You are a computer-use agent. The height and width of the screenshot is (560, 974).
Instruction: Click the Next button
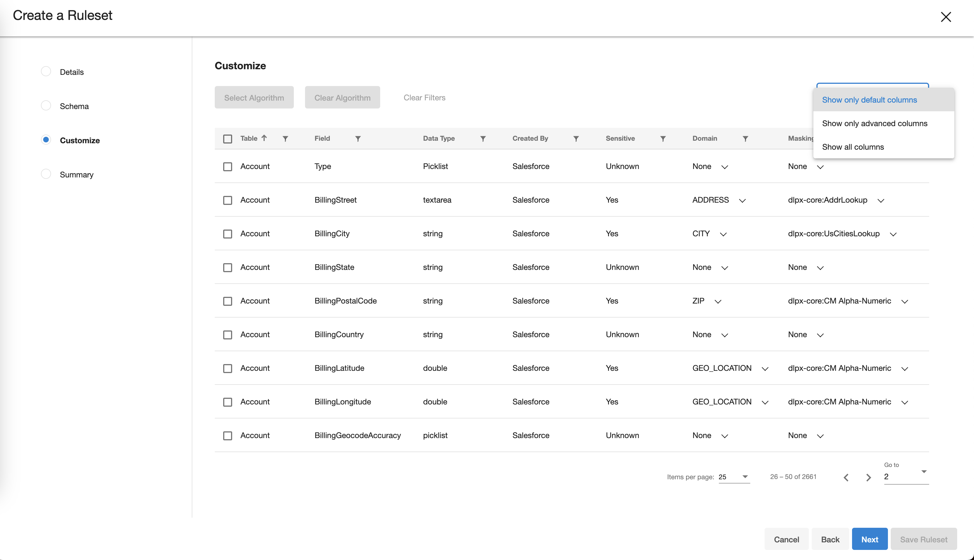869,539
